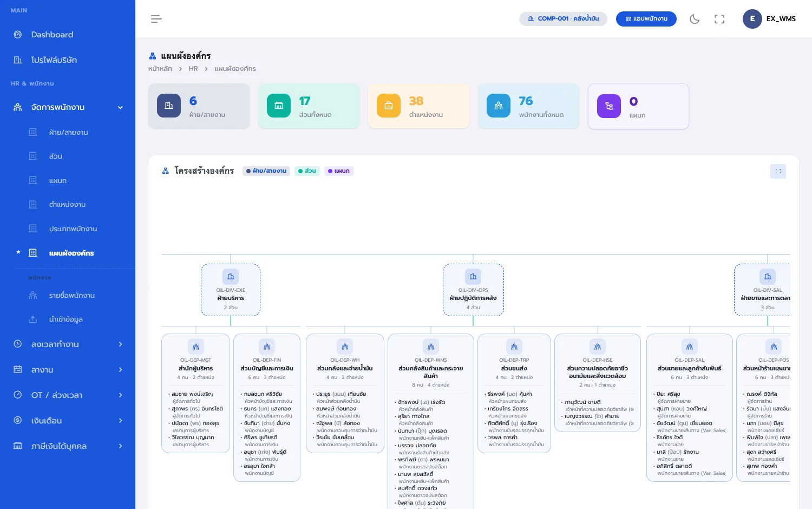Toggle the ฝ่าย/สายงาน legend chip
812x509 pixels.
(x=266, y=171)
